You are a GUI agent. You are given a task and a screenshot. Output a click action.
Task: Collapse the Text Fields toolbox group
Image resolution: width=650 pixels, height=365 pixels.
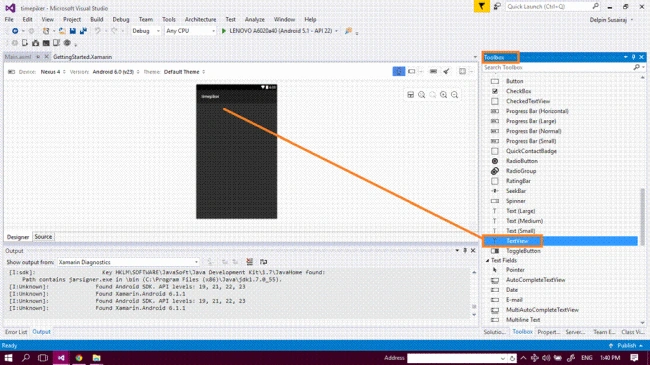(x=488, y=260)
